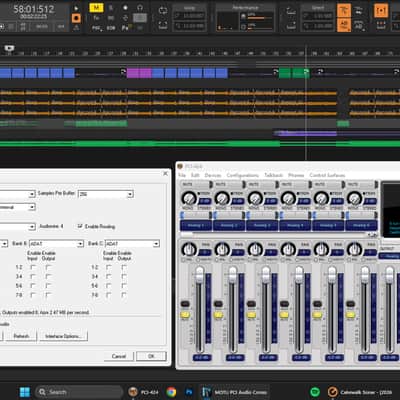
Task: Click the orange record button in transport
Action: click(76, 18)
